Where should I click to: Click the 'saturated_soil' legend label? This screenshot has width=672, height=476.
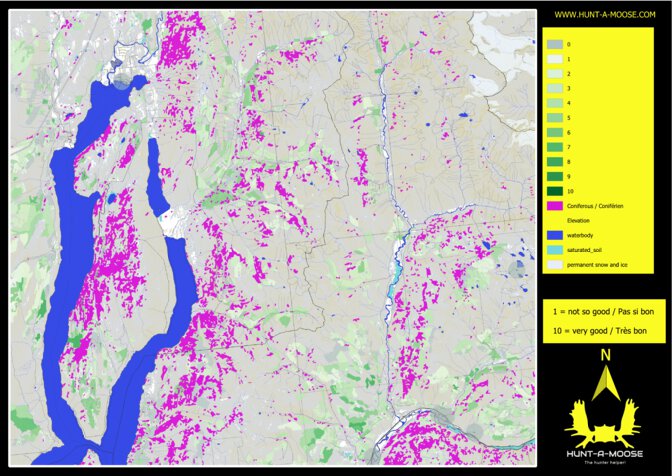click(x=584, y=250)
